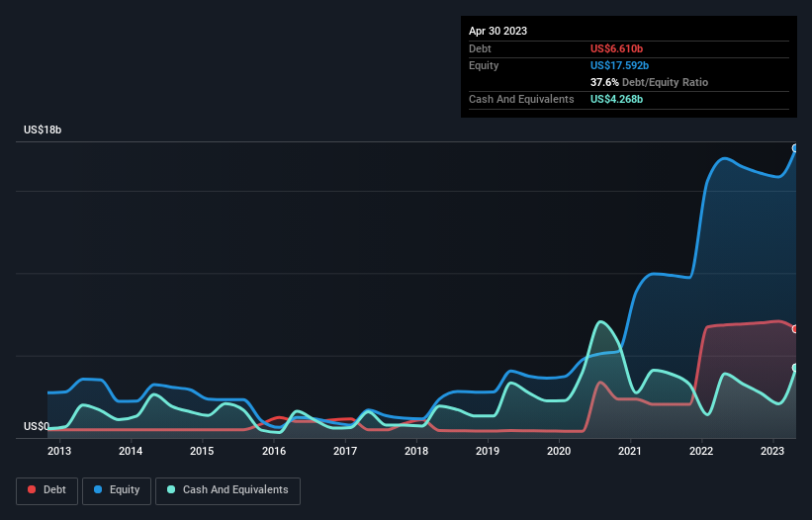Click the 2018 x-axis label
The height and width of the screenshot is (520, 812).
(416, 451)
